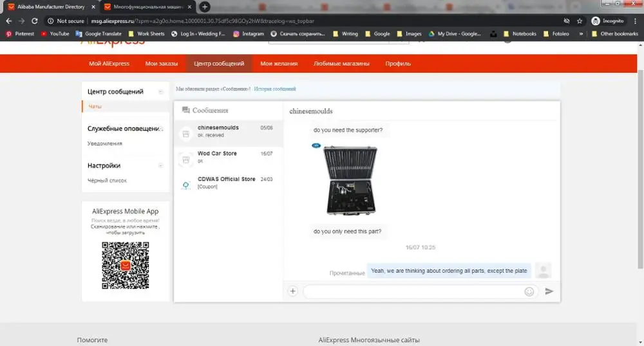
Task: Open the Incognito profile indicator
Action: click(x=608, y=21)
